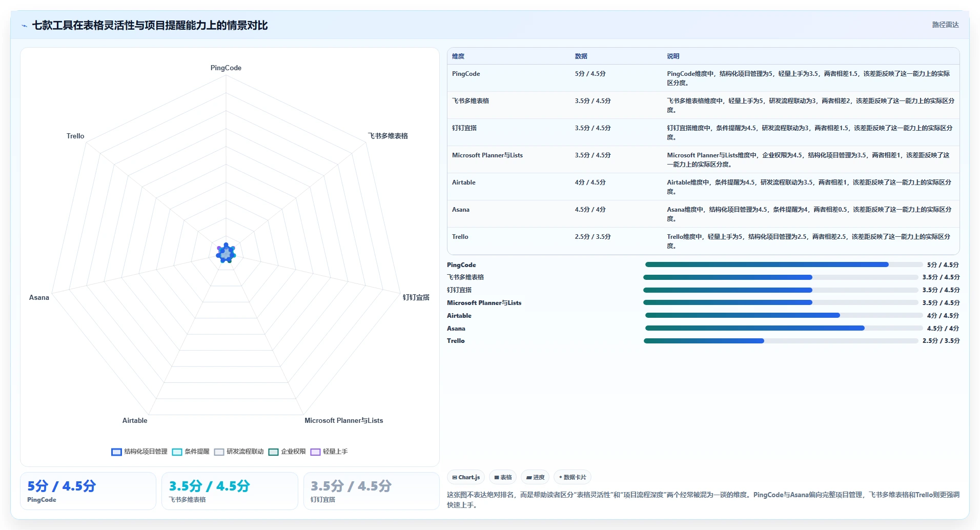Click the 表格 chip
This screenshot has width=980, height=530.
(503, 477)
